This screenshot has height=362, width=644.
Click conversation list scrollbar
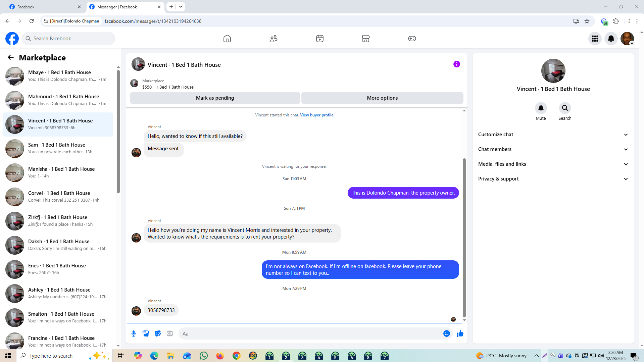click(x=118, y=131)
